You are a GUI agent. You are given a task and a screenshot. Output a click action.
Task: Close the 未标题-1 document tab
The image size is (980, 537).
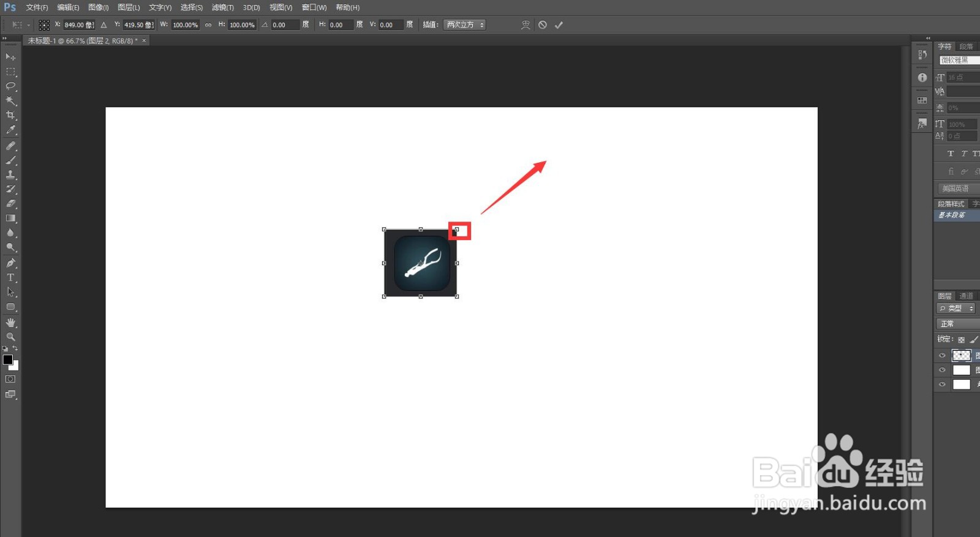pyautogui.click(x=144, y=40)
